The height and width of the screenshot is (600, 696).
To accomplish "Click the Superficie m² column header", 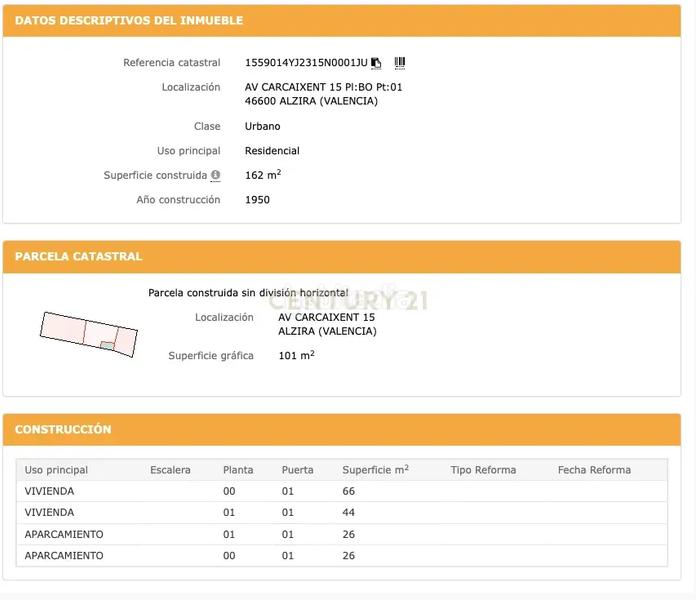I will point(375,470).
